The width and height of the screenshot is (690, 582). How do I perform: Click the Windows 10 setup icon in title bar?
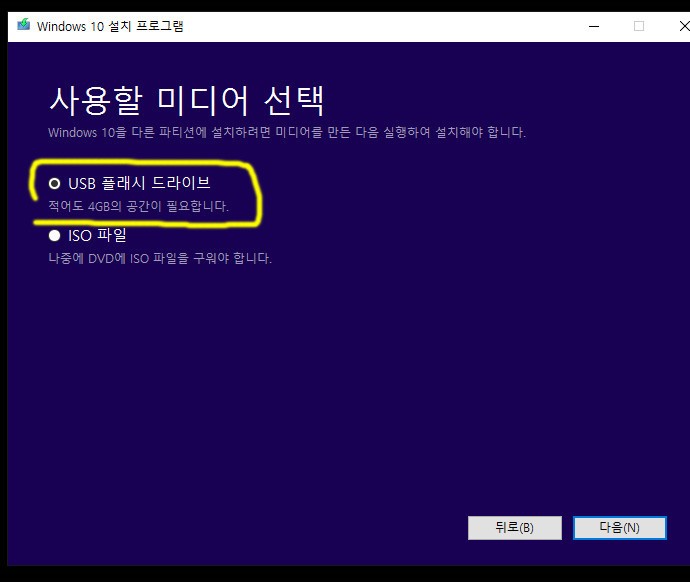click(x=23, y=25)
